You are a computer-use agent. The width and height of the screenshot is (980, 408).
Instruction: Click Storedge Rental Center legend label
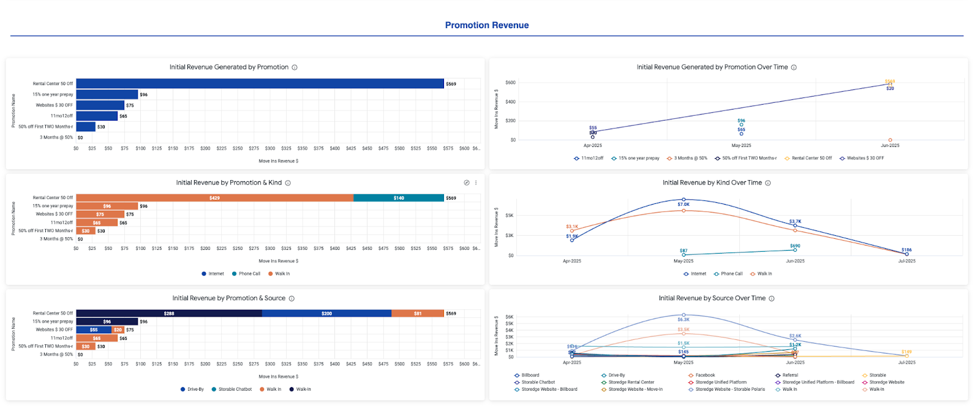(x=631, y=382)
